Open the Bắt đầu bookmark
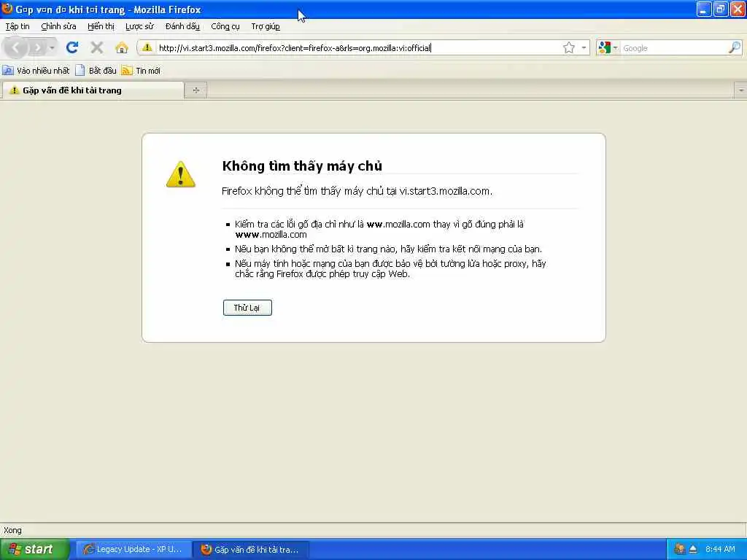Screen dimensions: 747x560 click(x=96, y=71)
